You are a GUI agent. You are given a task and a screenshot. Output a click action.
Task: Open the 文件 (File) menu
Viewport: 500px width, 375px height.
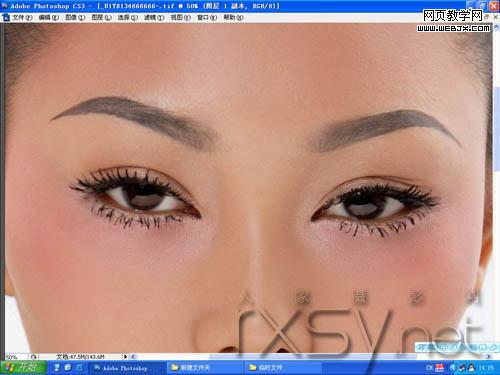[x=22, y=17]
